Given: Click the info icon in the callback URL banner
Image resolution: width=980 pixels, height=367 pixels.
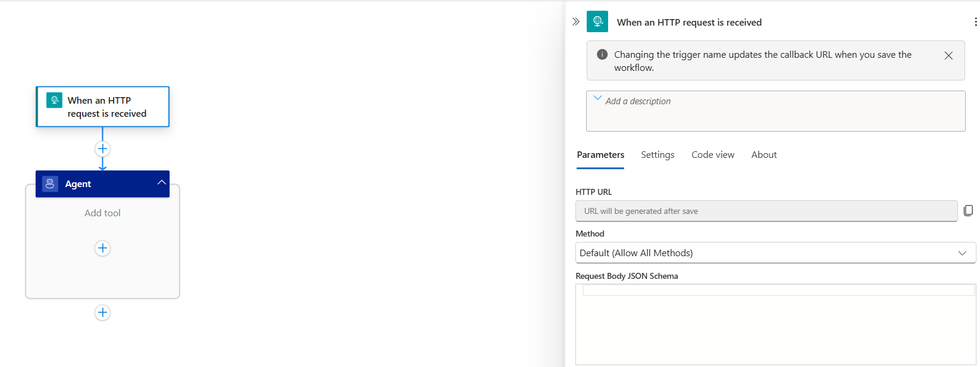Looking at the screenshot, I should 601,54.
